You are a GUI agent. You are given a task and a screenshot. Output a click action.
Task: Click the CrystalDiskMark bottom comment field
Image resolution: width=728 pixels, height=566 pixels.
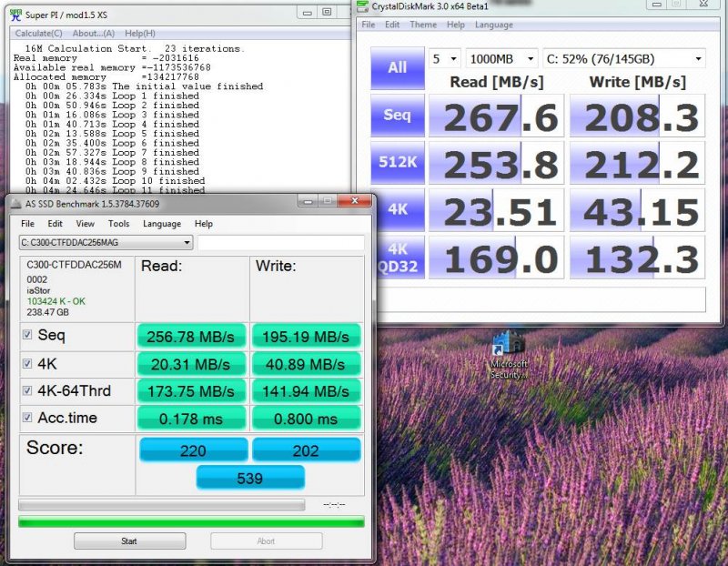click(541, 299)
